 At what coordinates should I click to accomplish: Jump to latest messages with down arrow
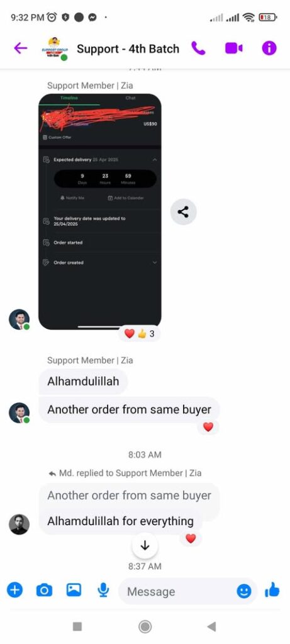145,545
